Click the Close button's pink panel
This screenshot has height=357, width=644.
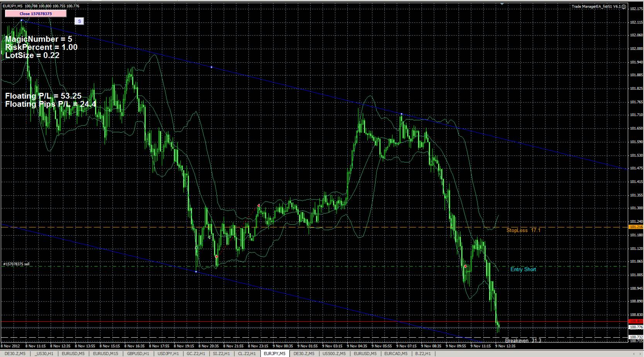[x=36, y=13]
